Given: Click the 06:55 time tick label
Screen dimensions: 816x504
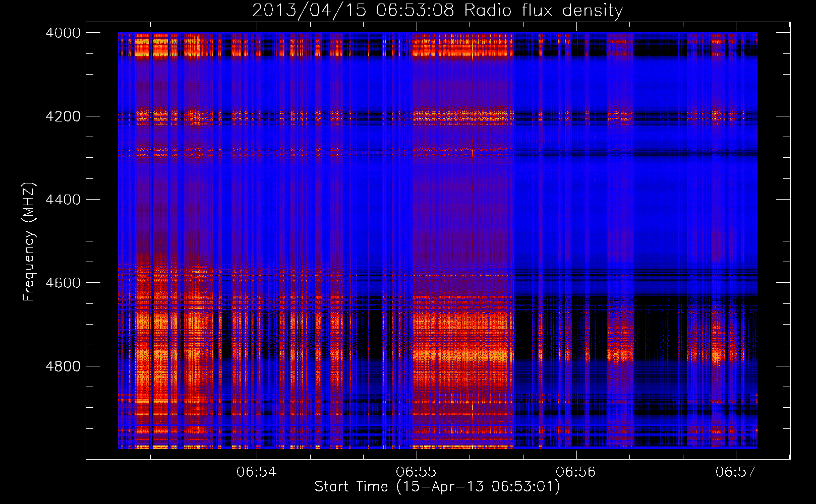Looking at the screenshot, I should coord(416,472).
